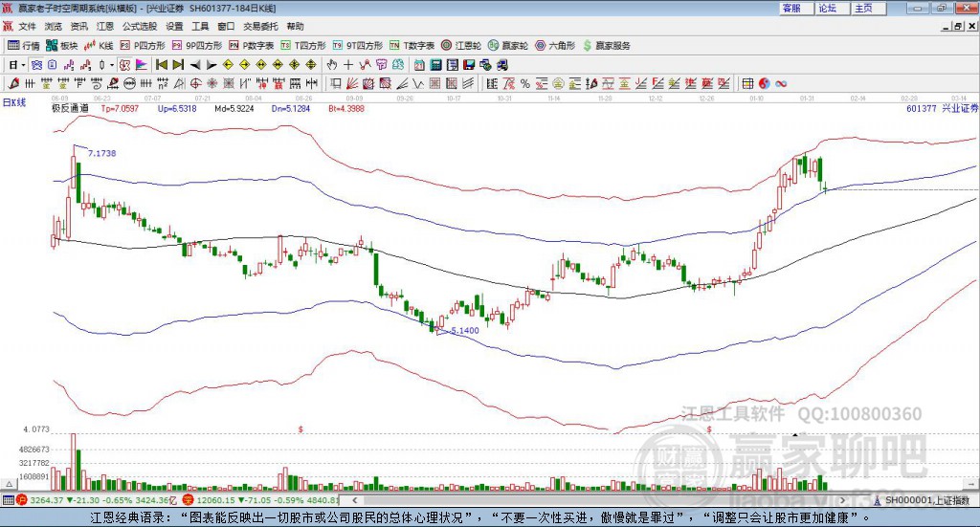Image resolution: width=980 pixels, height=527 pixels.
Task: Click the up triangle expander at volume panel left
Action: click(x=9, y=484)
